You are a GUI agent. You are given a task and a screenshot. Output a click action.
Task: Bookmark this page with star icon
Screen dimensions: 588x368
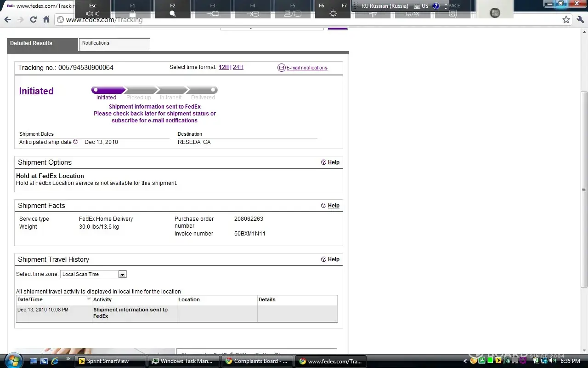point(566,19)
